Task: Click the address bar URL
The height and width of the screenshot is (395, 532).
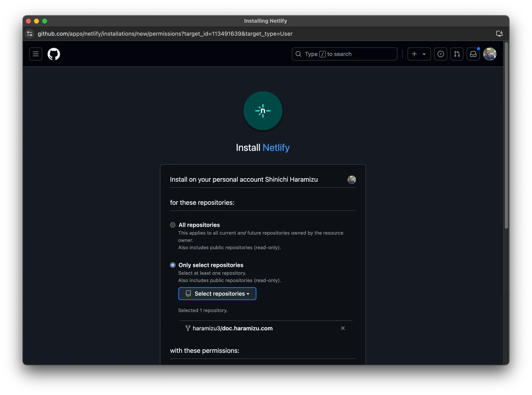Action: 165,34
